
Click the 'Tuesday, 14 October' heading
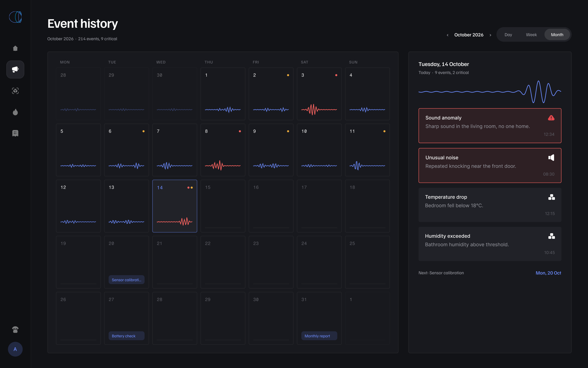(x=444, y=64)
